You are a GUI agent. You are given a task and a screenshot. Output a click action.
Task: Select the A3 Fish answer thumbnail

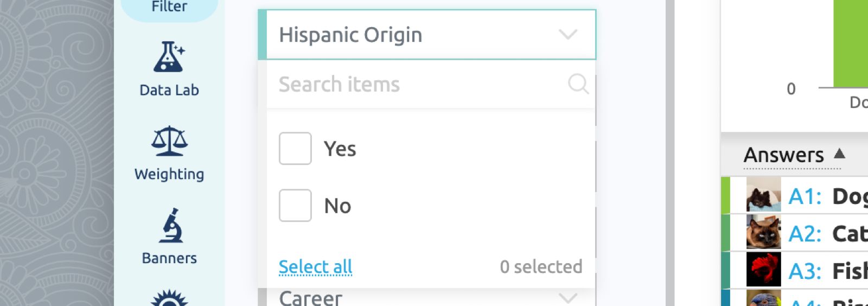(763, 270)
